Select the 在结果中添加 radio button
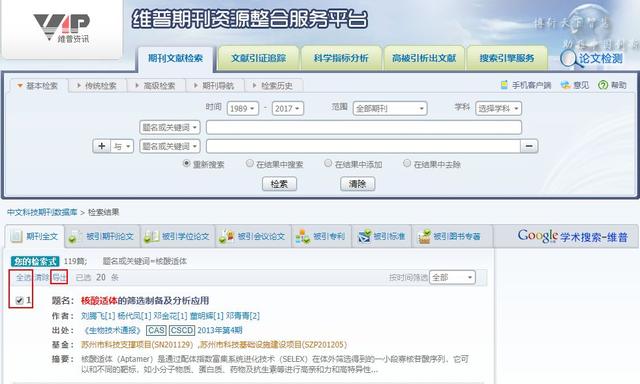 (x=328, y=163)
